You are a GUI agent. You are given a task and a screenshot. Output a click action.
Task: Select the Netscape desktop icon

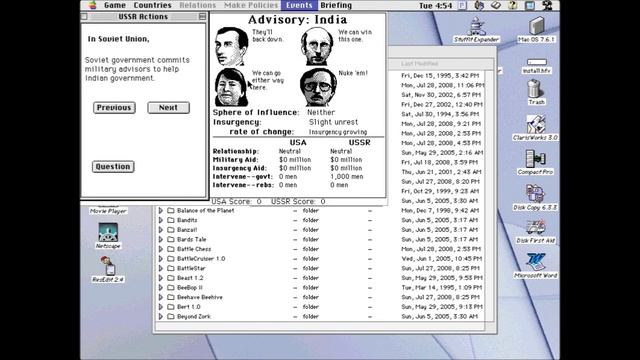[x=108, y=232]
